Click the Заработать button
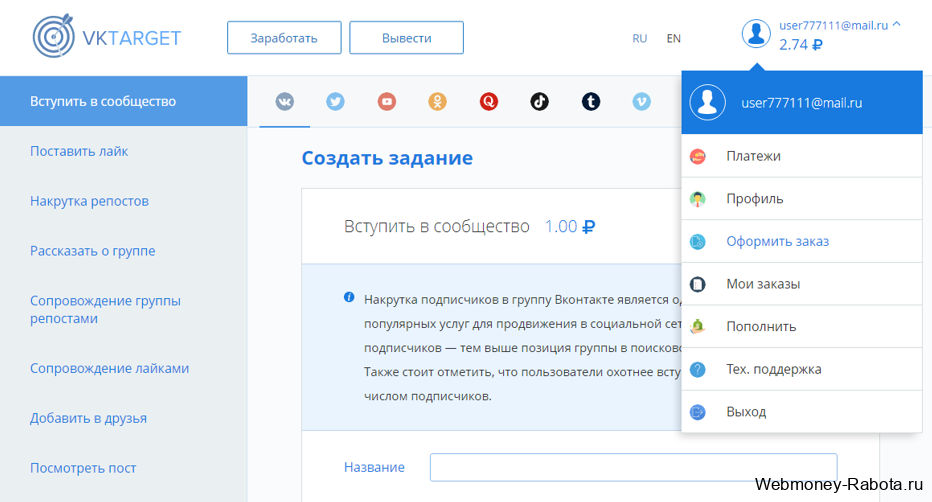 tap(284, 38)
